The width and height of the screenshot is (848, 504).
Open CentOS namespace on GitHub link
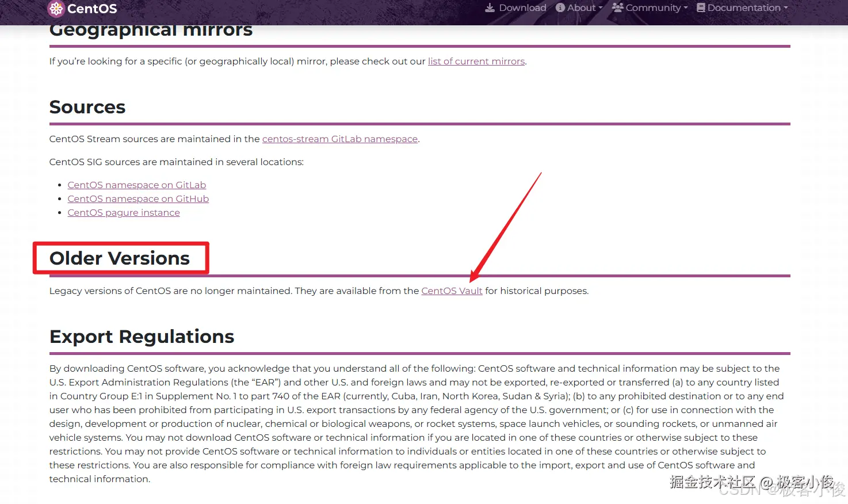pyautogui.click(x=138, y=198)
